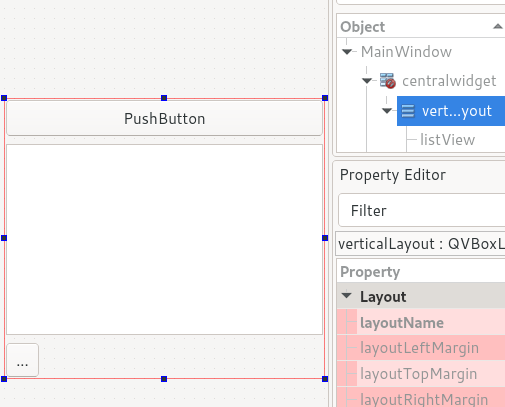Collapse the MainWindow tree node
This screenshot has height=407, width=505.
[347, 52]
